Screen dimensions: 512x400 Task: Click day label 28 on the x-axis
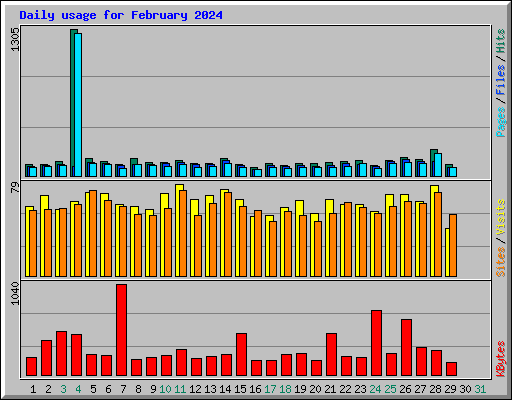point(435,389)
